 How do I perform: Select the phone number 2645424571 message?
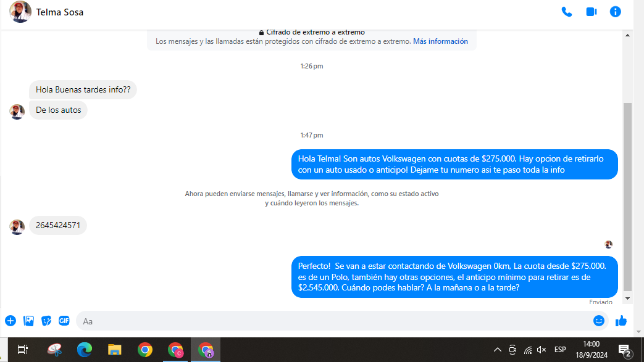[x=58, y=225]
